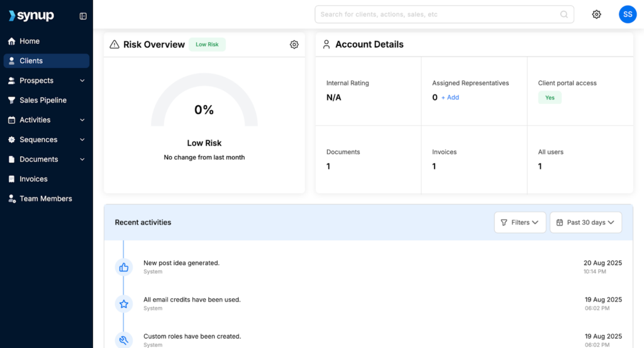This screenshot has height=348, width=644.
Task: Focus the search for clients field
Action: [437, 14]
